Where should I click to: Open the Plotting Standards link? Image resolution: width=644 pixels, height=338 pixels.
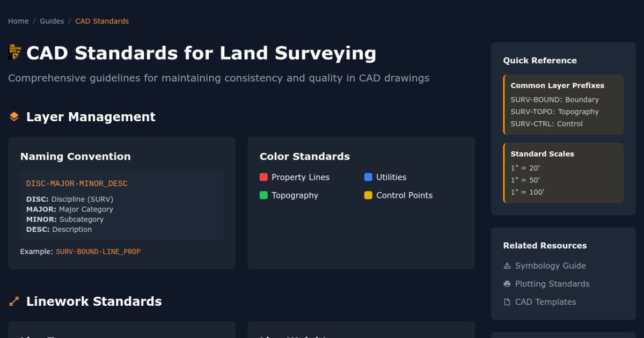(x=552, y=284)
